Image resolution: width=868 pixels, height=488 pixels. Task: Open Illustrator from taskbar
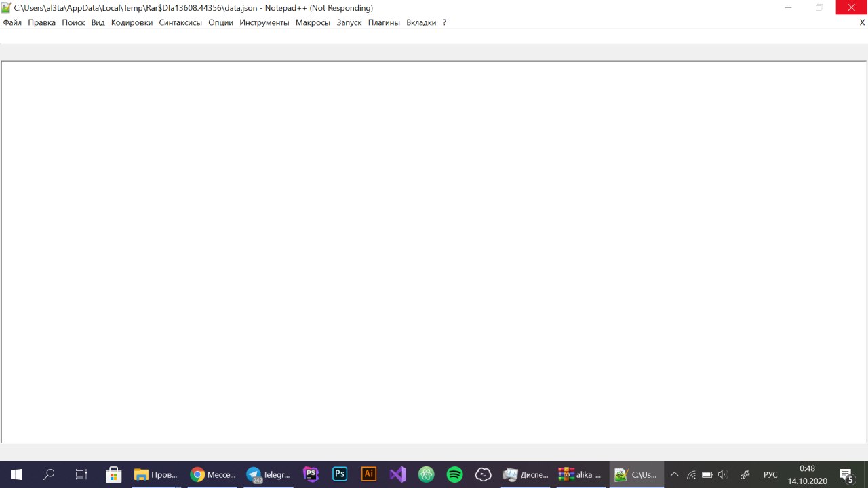(x=368, y=474)
